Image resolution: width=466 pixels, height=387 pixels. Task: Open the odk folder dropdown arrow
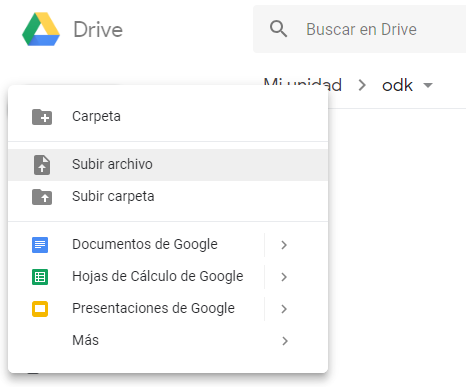pyautogui.click(x=428, y=85)
